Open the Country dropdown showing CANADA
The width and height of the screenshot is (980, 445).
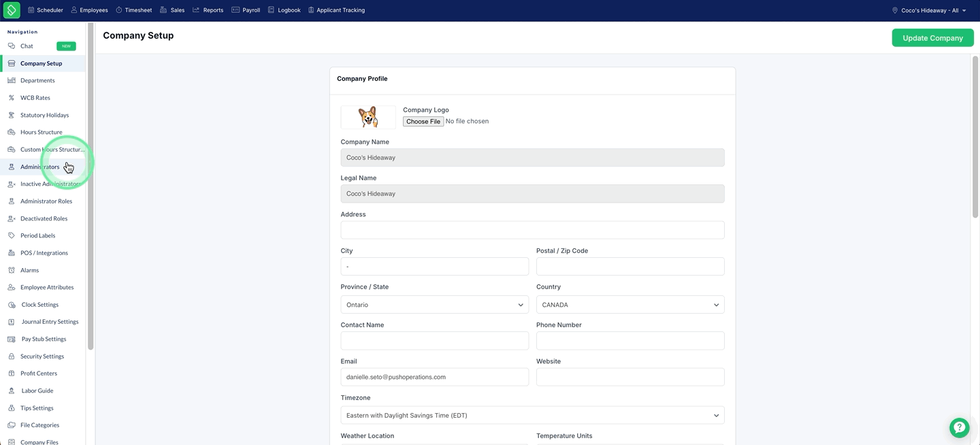pyautogui.click(x=630, y=305)
